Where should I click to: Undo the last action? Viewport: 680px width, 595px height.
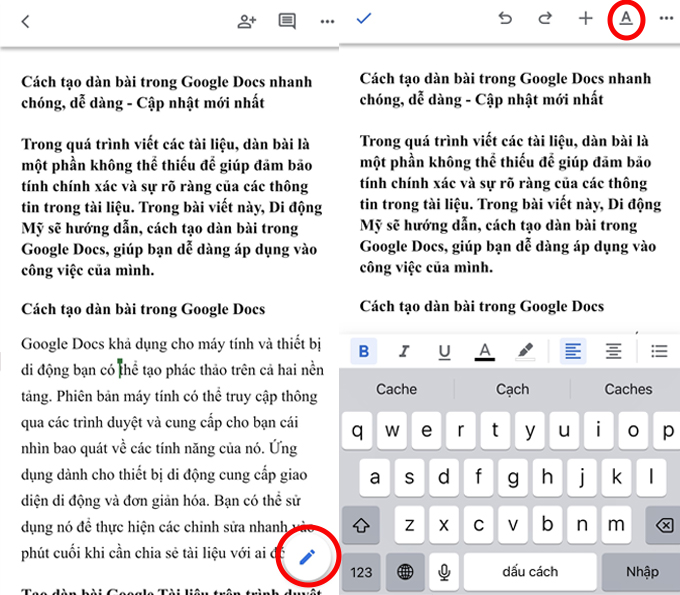(x=505, y=18)
